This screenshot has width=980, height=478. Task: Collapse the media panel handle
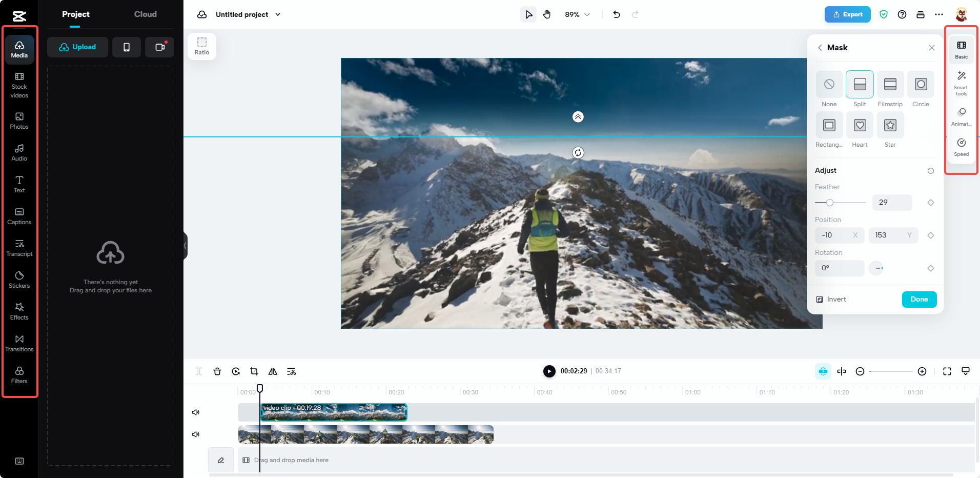pos(186,246)
